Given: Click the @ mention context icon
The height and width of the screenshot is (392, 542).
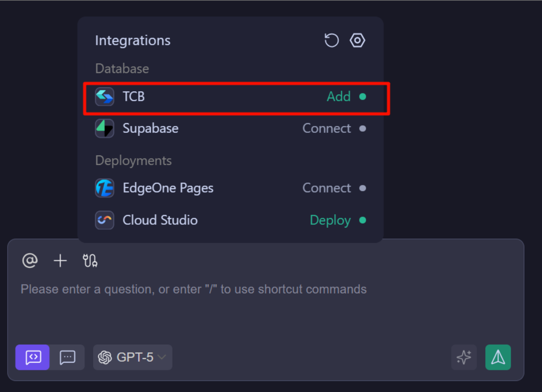Looking at the screenshot, I should point(30,261).
